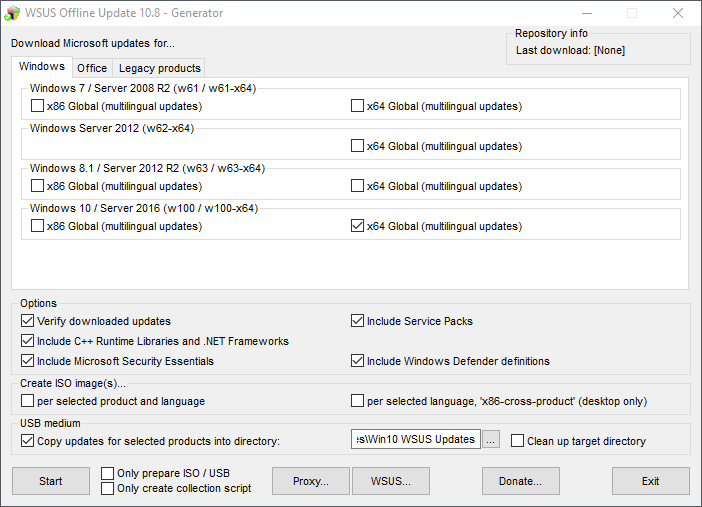Toggle Include Service Packs option
Screen dimensions: 702x507
pyautogui.click(x=357, y=321)
